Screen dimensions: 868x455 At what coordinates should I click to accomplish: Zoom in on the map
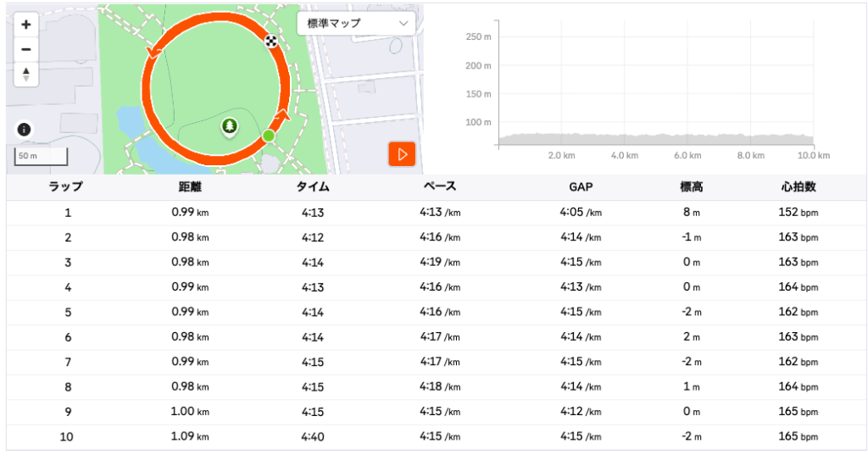tap(26, 25)
